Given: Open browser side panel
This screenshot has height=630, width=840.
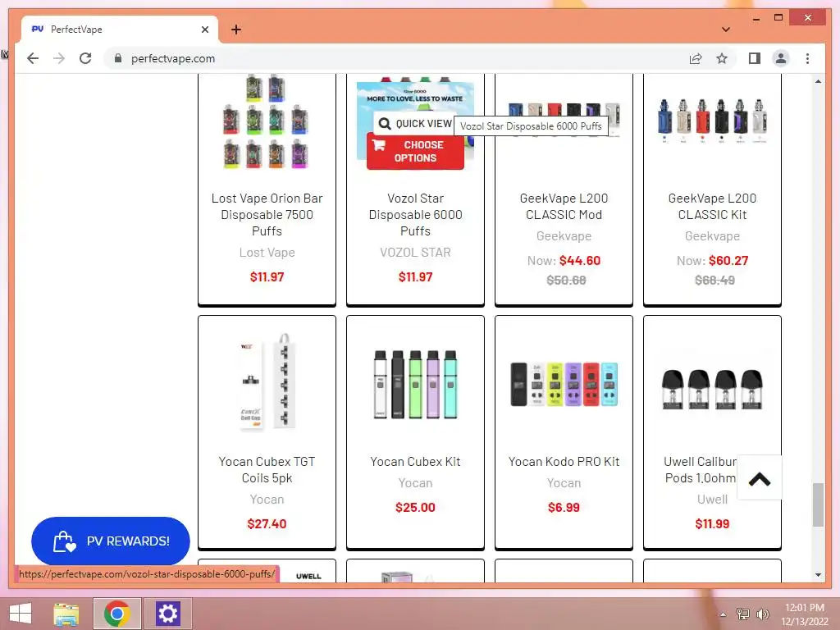Looking at the screenshot, I should pyautogui.click(x=755, y=58).
